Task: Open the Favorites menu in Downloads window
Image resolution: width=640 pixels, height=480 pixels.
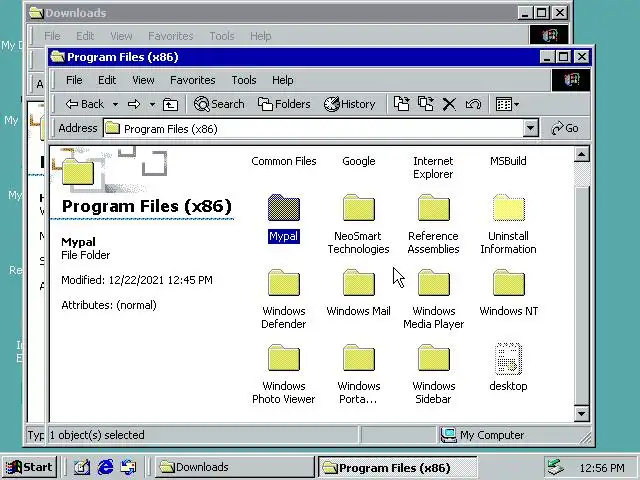Action: point(171,36)
